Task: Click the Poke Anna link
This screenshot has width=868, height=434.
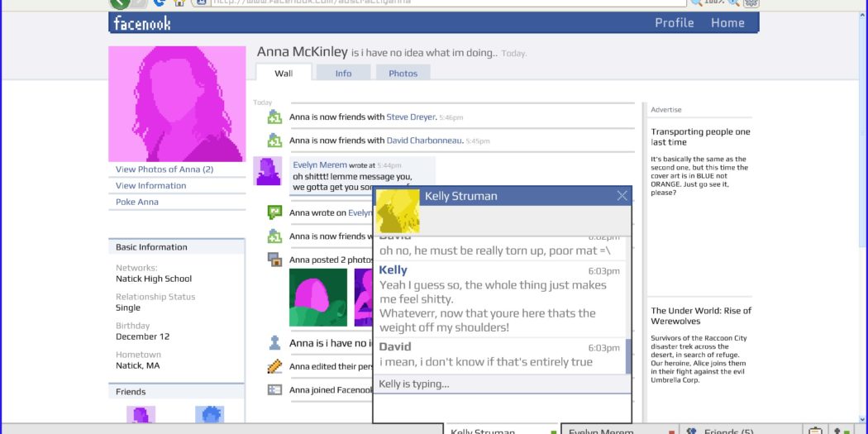Action: click(137, 202)
